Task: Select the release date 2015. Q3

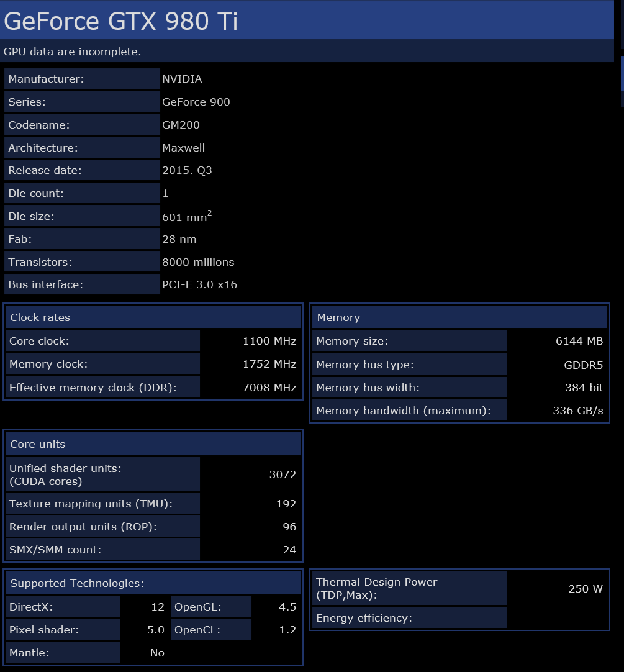Action: (187, 170)
